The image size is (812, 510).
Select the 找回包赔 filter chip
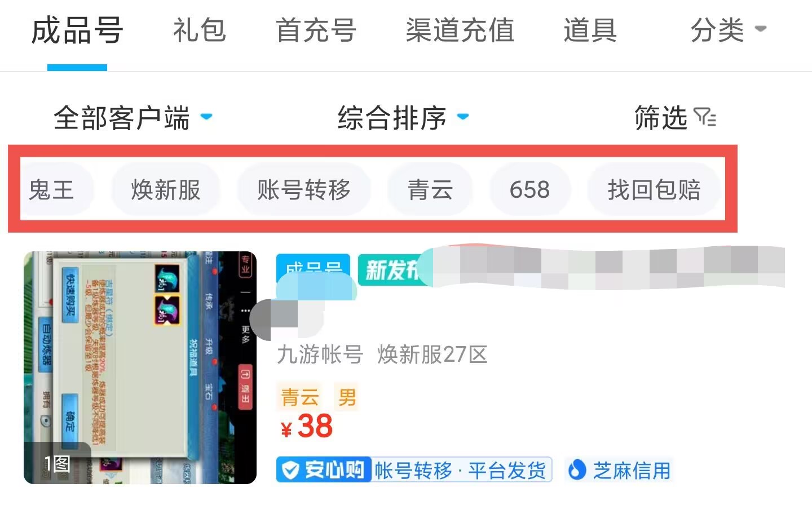click(x=654, y=189)
